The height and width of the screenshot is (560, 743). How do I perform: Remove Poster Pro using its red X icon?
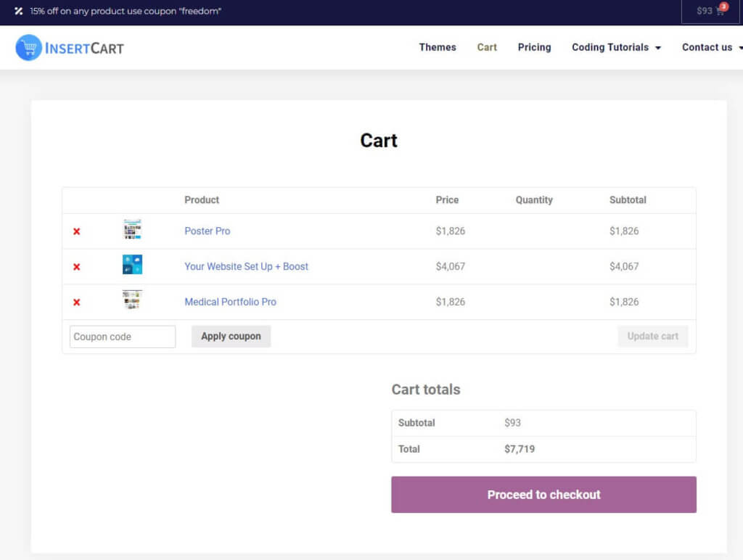pos(76,231)
